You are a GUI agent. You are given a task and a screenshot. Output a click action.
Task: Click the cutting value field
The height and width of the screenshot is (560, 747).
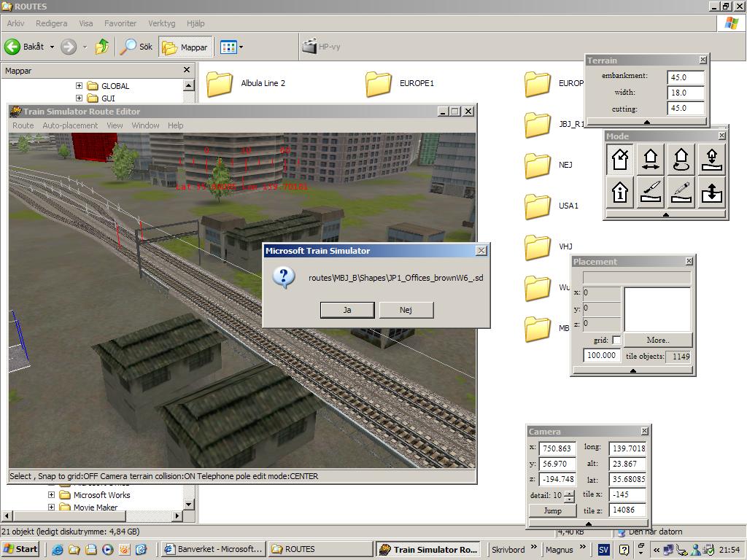(x=686, y=108)
